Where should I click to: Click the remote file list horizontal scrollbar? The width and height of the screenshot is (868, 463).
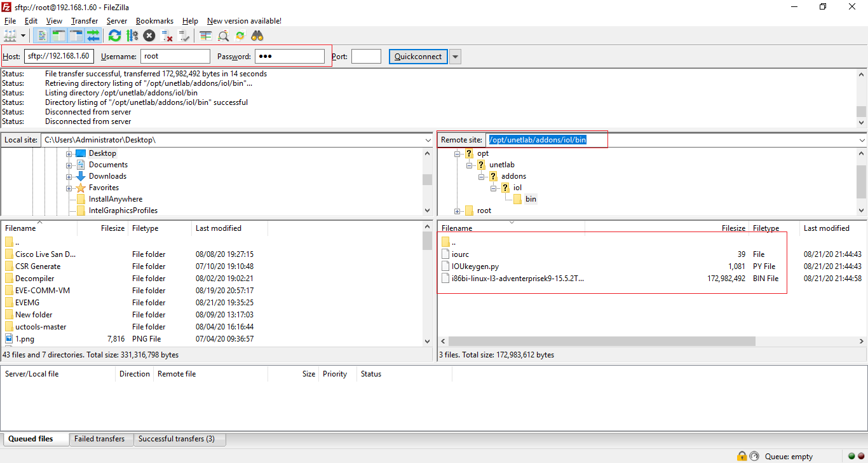pyautogui.click(x=602, y=342)
